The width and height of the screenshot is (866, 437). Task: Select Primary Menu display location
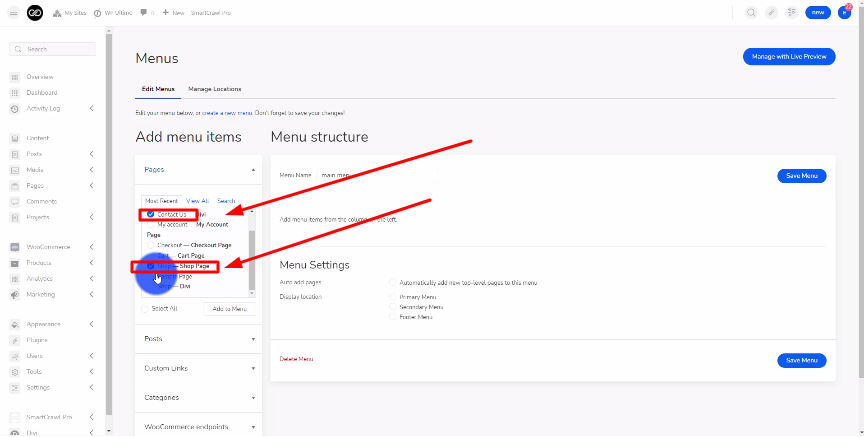tap(392, 297)
